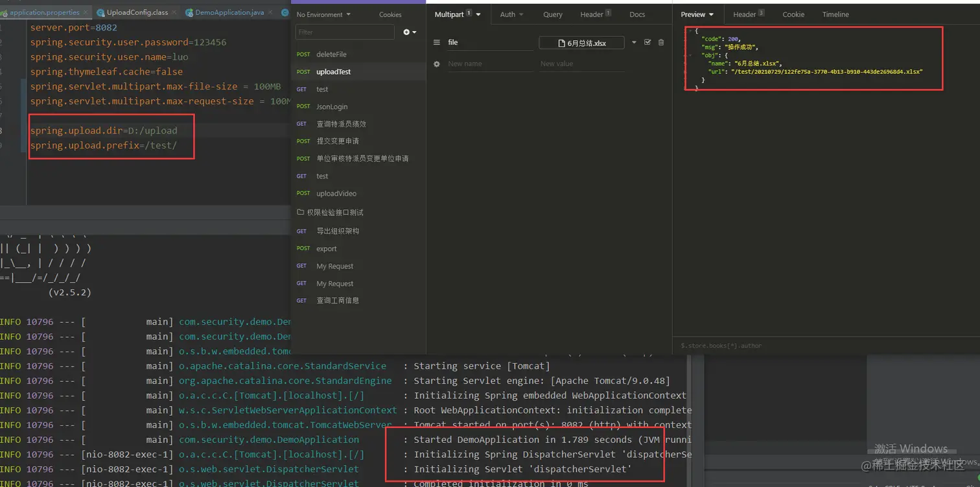Open the Multipart body type dropdown
The image size is (980, 487).
point(458,14)
